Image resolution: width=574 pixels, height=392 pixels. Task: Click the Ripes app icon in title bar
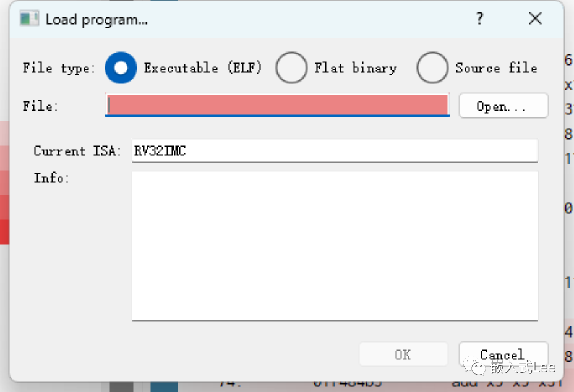click(29, 19)
